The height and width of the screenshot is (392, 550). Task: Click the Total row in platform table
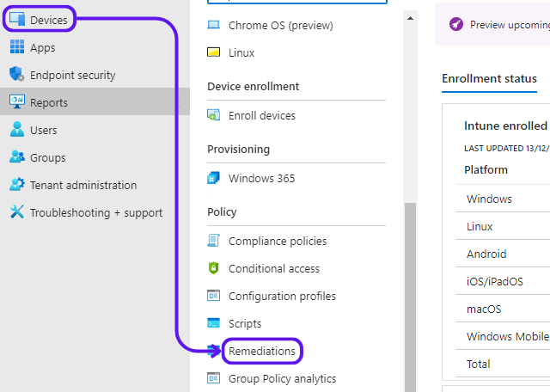503,364
